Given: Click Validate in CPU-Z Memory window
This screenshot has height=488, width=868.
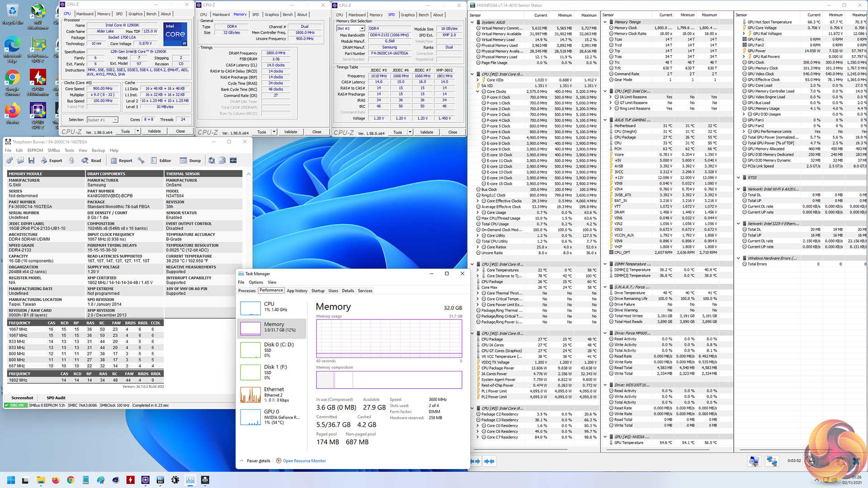Looking at the screenshot, I should pos(290,132).
